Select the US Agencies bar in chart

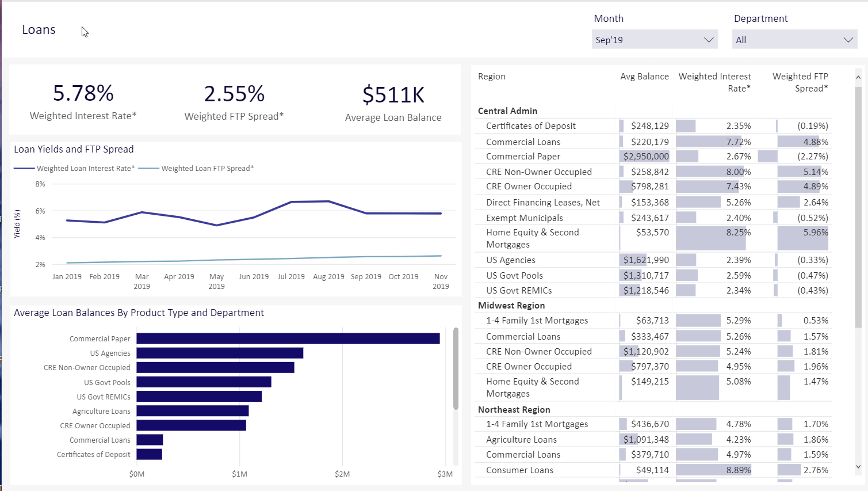[x=220, y=353]
